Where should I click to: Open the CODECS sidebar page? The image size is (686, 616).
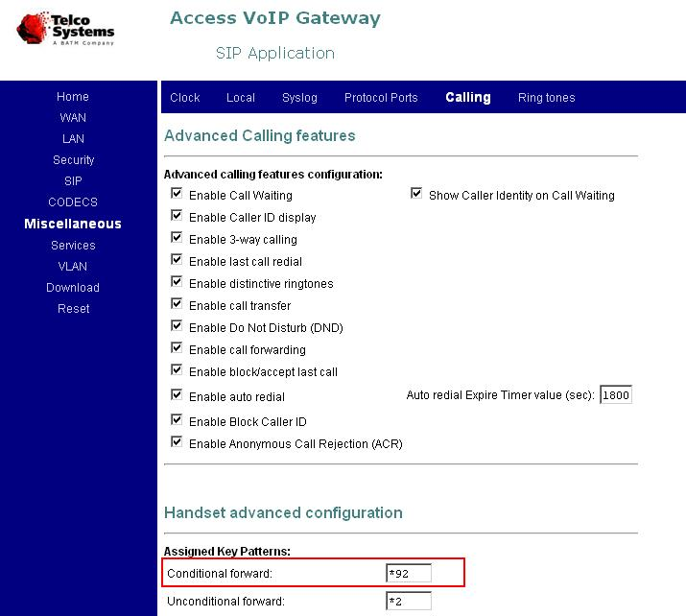pos(73,202)
